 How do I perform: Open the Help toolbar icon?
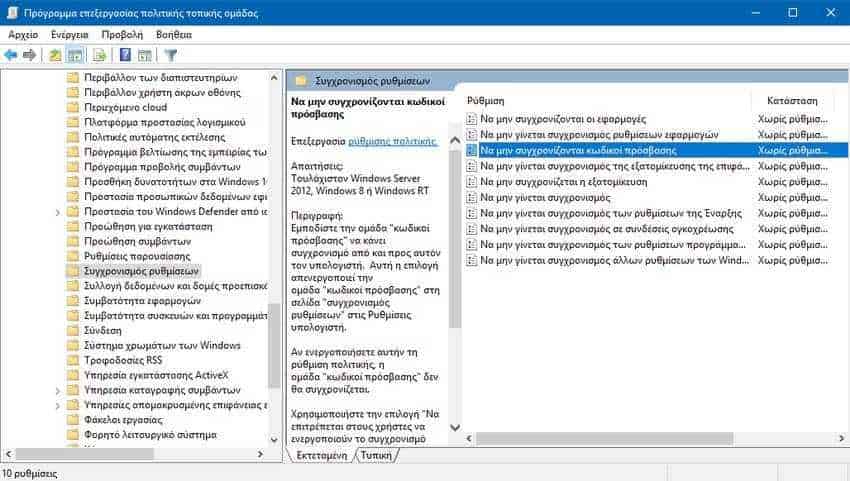point(125,55)
